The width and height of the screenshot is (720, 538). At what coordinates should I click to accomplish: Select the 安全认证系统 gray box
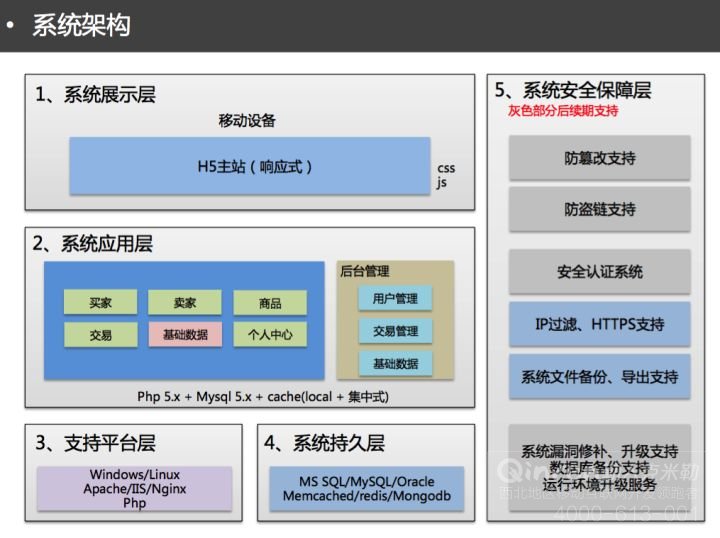tap(600, 271)
